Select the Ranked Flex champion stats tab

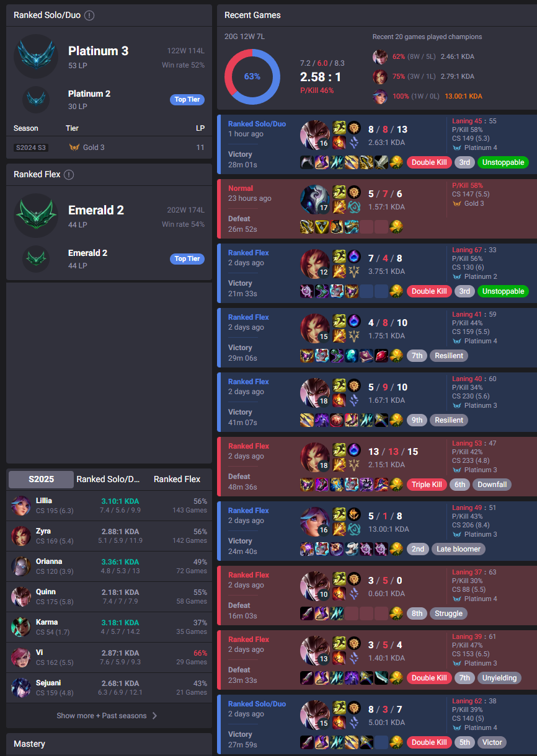pyautogui.click(x=177, y=479)
